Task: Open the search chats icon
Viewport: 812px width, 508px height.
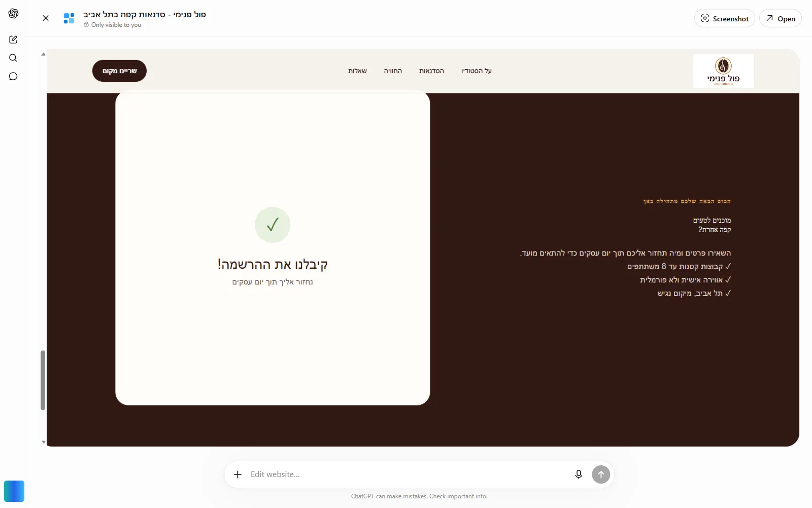Action: [13, 58]
